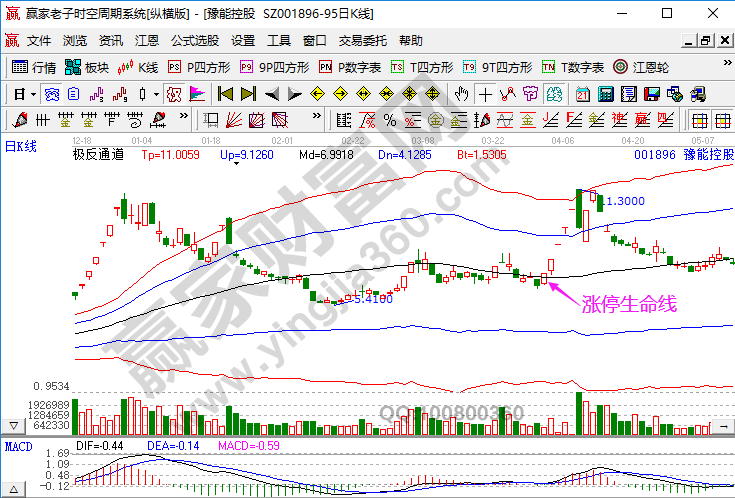This screenshot has height=498, width=735.
Task: Select the hand pan tool
Action: (x=461, y=94)
